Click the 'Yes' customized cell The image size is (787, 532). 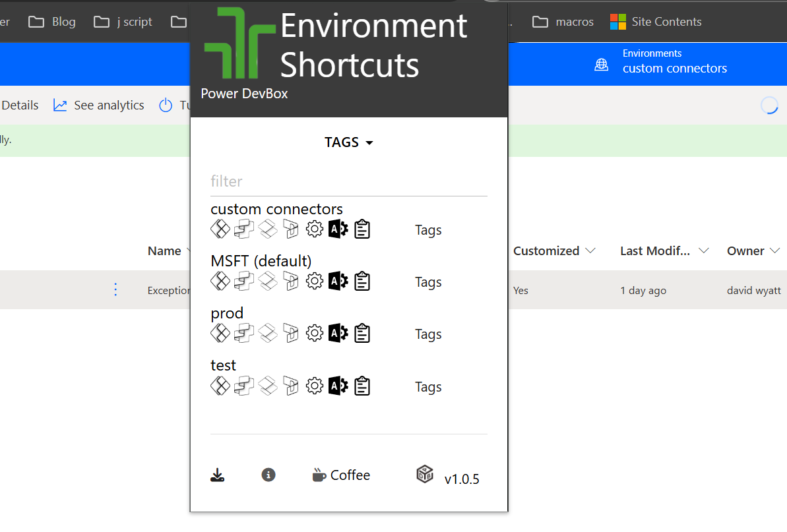520,290
